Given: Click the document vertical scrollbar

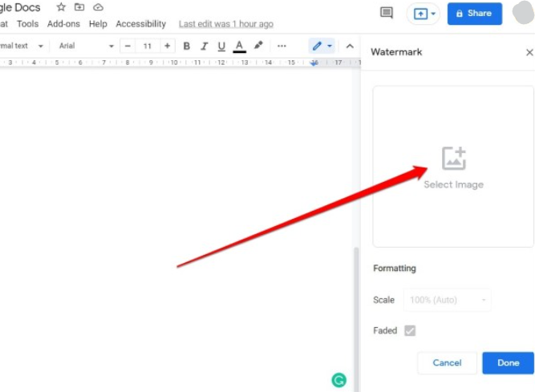Looking at the screenshot, I should click(357, 320).
